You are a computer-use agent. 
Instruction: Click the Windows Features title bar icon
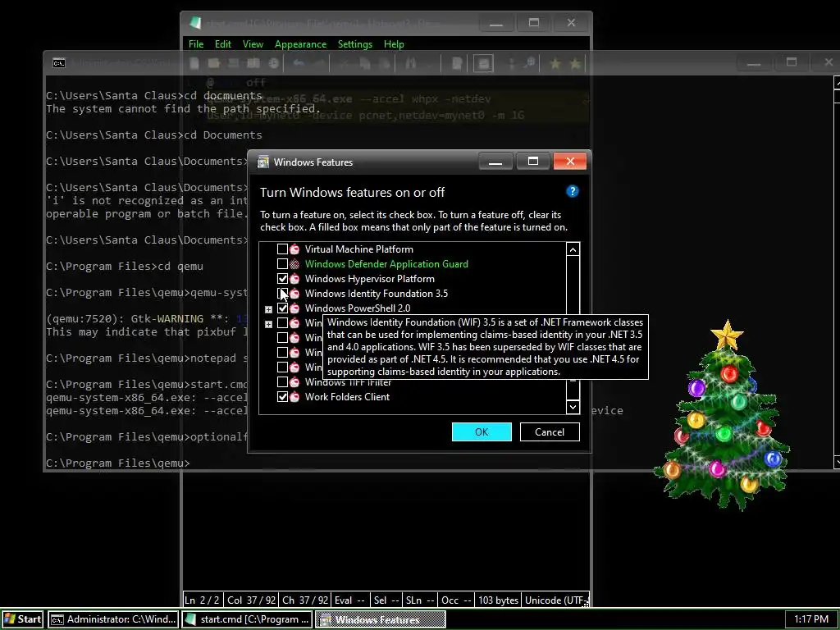click(x=263, y=162)
